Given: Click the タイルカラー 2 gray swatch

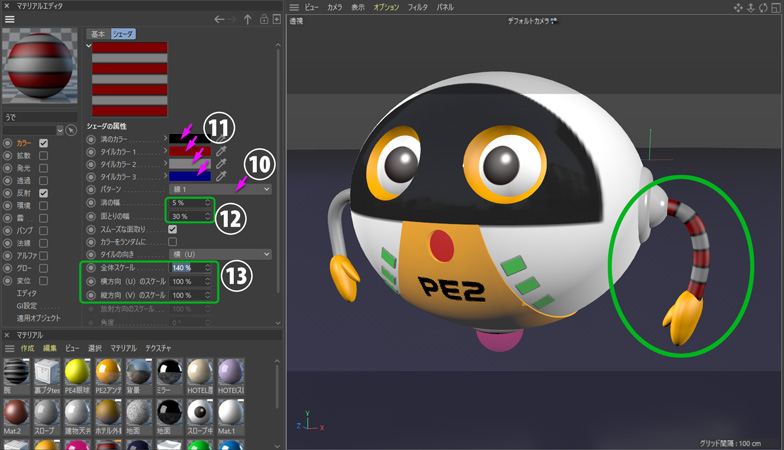Looking at the screenshot, I should (189, 163).
